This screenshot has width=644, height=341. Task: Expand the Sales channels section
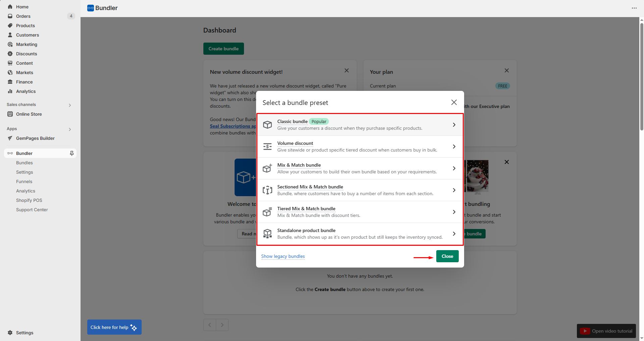(x=70, y=105)
